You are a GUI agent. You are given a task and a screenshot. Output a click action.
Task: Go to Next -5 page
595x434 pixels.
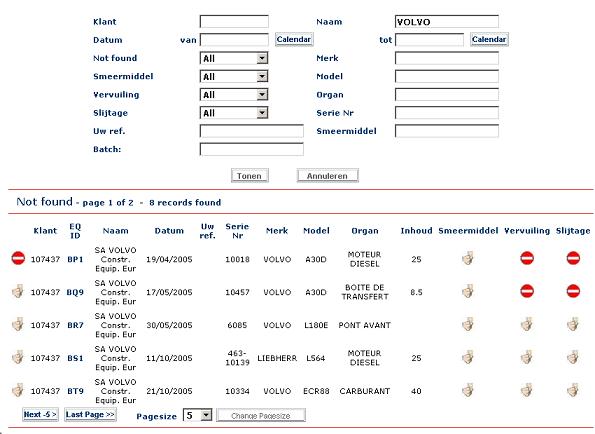coord(40,415)
